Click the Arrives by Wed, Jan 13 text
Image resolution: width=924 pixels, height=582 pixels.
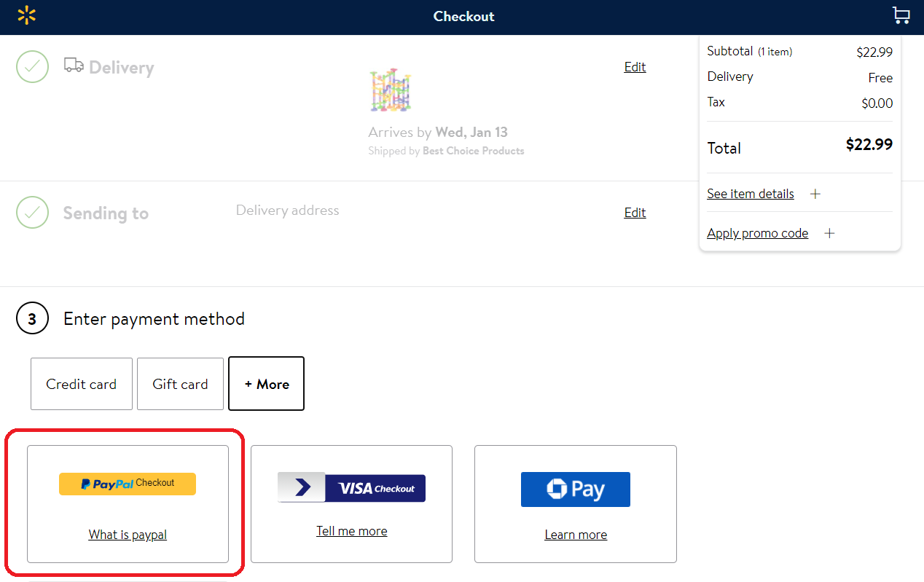click(438, 133)
